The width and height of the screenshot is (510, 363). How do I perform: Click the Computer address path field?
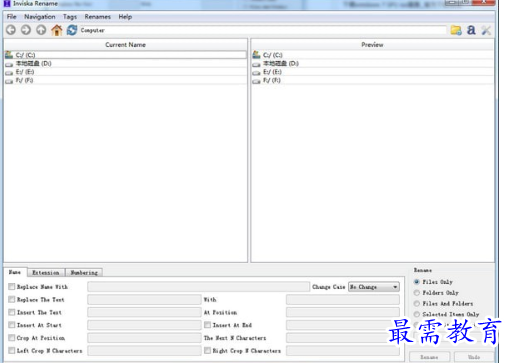point(263,30)
